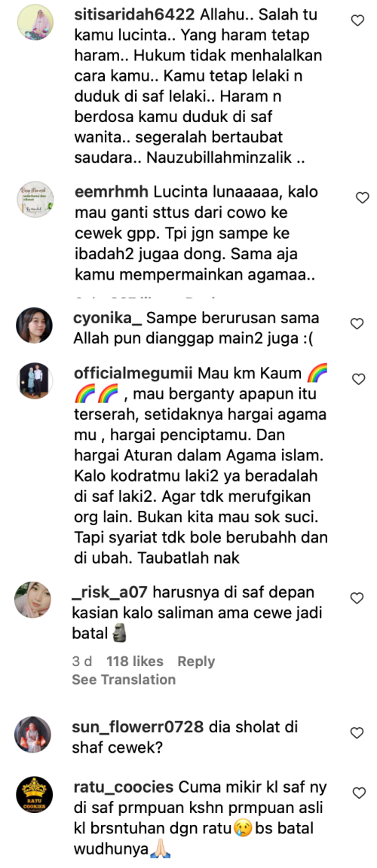Open the Ratu Cookies crown logo avatar

pyautogui.click(x=35, y=795)
